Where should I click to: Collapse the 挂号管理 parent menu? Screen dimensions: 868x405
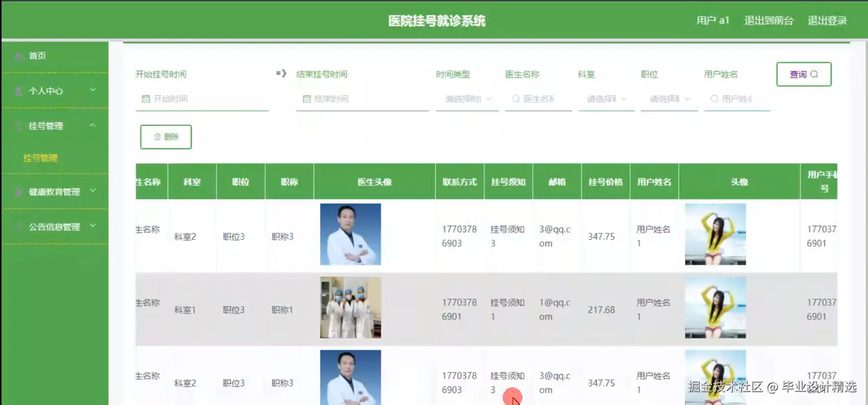click(54, 126)
